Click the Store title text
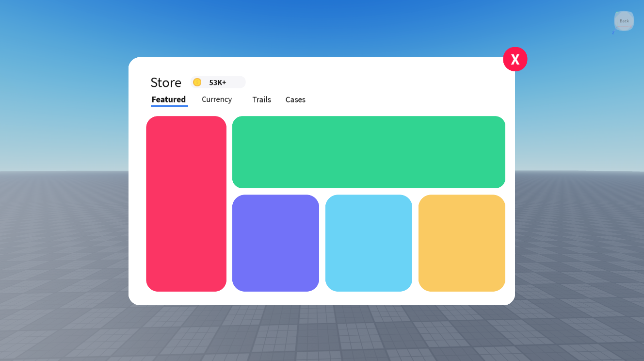The width and height of the screenshot is (644, 361). (165, 82)
